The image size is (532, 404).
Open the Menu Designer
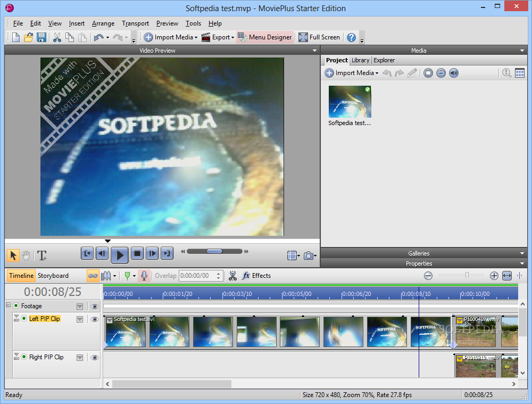coord(265,37)
